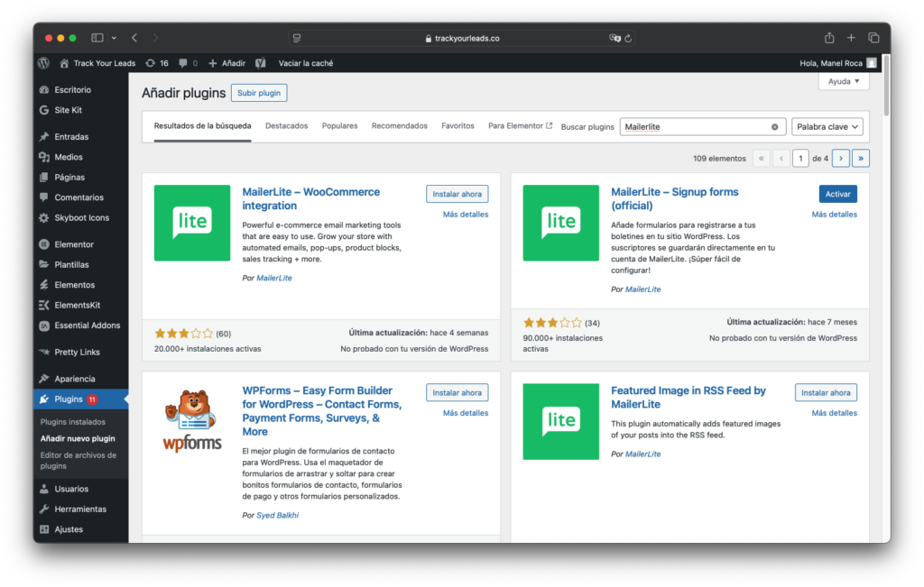The height and width of the screenshot is (587, 924).
Task: Go to the next results page arrow
Action: [x=841, y=159]
